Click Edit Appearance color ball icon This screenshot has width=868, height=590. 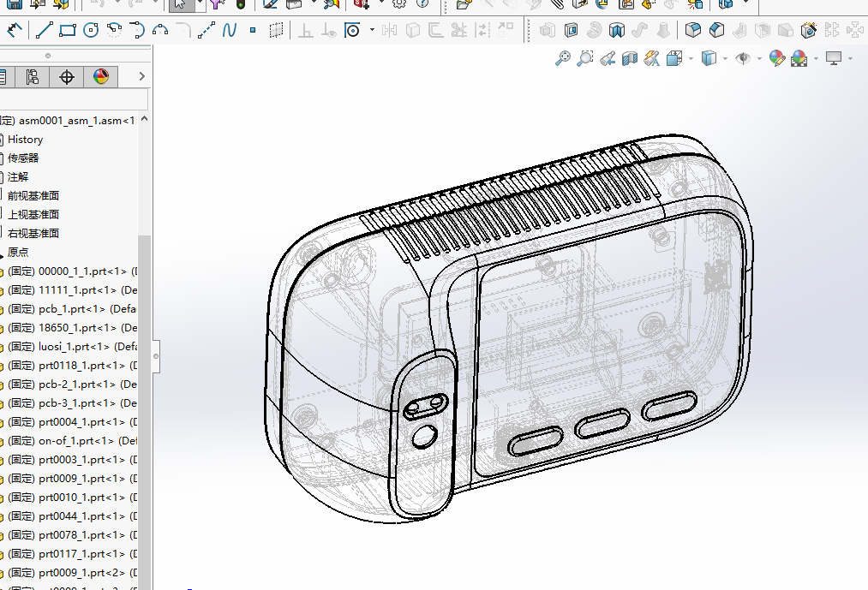tap(777, 58)
